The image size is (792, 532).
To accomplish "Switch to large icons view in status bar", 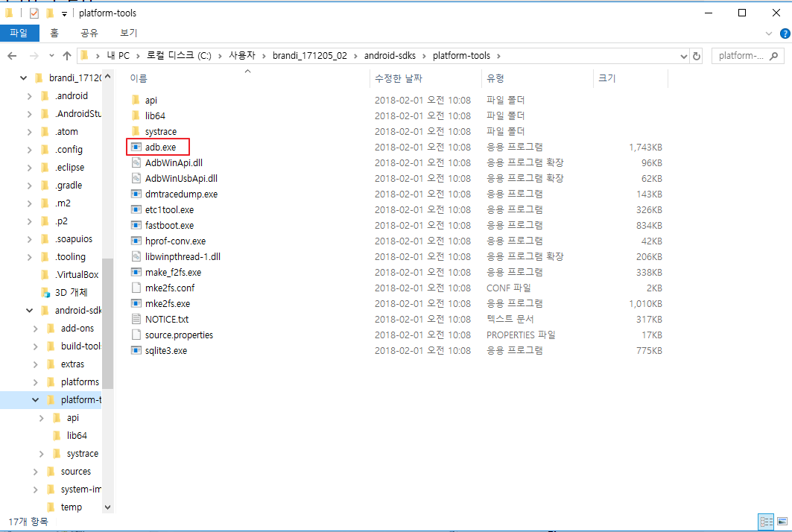I will pyautogui.click(x=780, y=522).
